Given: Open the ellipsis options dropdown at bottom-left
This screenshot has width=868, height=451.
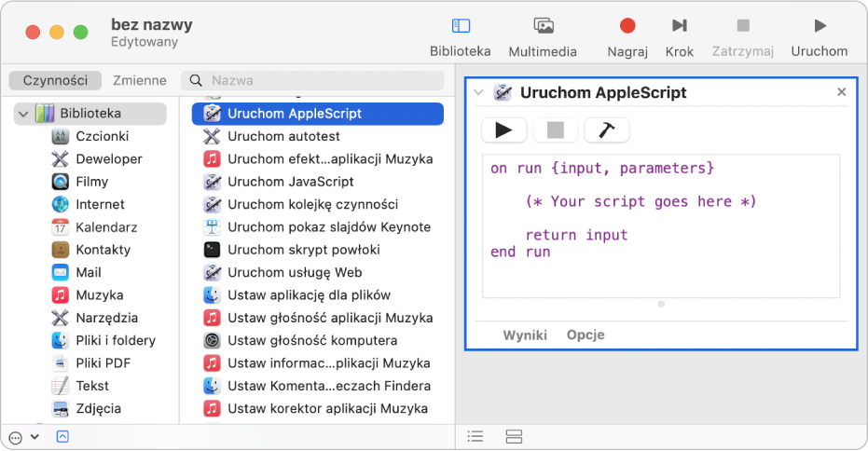Looking at the screenshot, I should [x=22, y=436].
